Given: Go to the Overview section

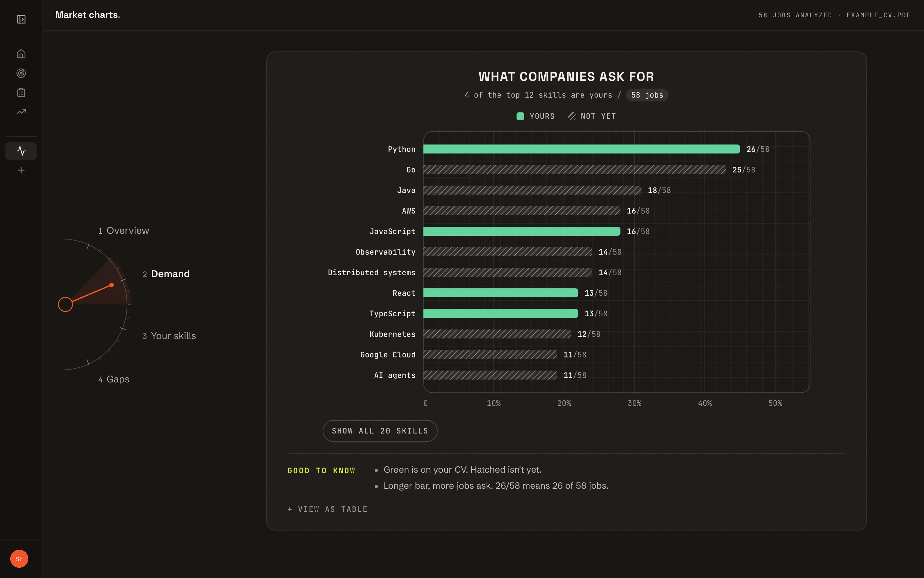Looking at the screenshot, I should 124,231.
